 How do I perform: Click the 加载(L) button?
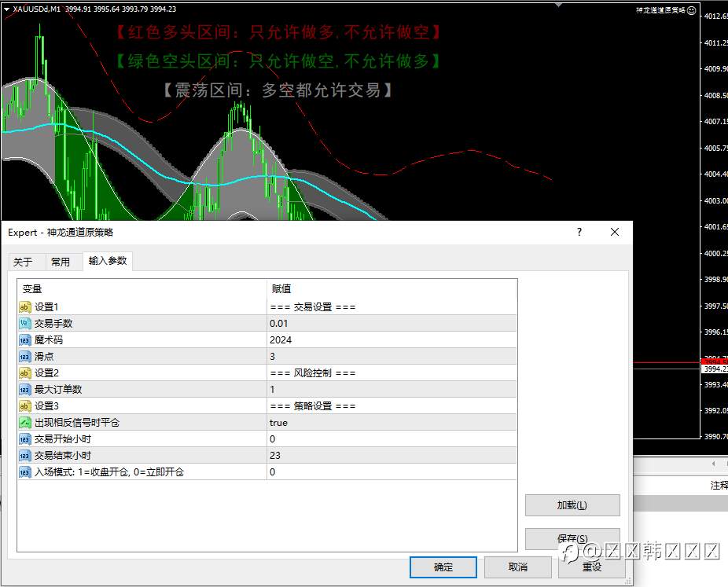(x=572, y=505)
